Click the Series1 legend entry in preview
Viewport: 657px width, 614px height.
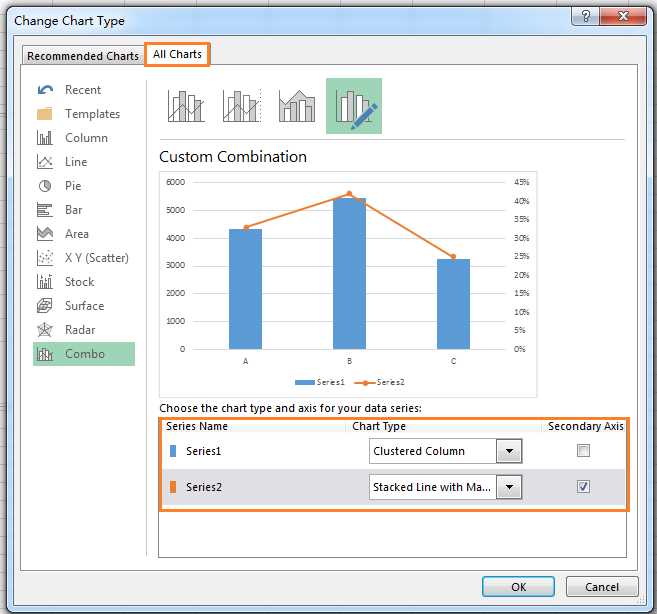click(320, 382)
